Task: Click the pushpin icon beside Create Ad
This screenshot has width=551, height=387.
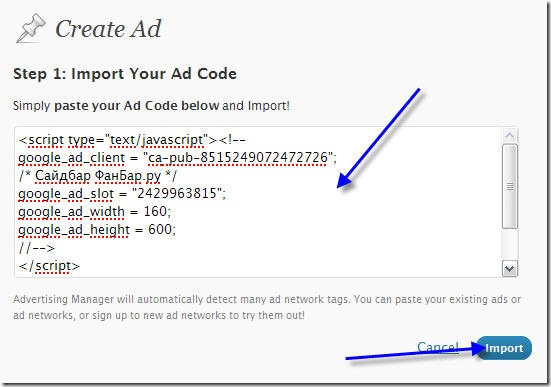Action: click(x=31, y=28)
